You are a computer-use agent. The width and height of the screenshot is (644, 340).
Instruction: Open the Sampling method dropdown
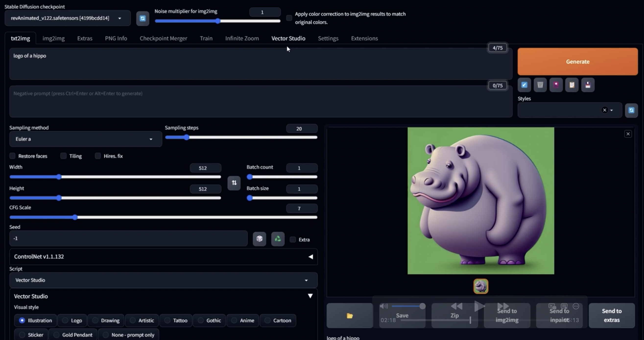(85, 139)
